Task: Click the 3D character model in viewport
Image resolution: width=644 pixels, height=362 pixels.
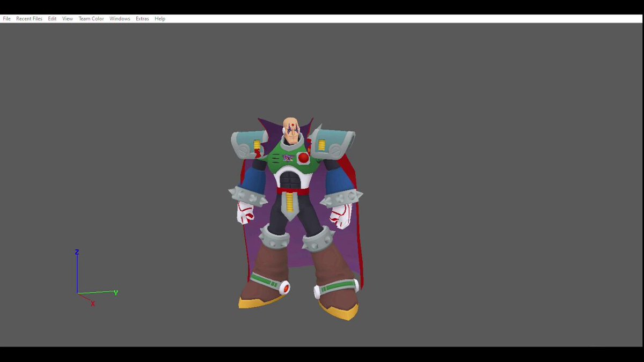Action: (296, 219)
